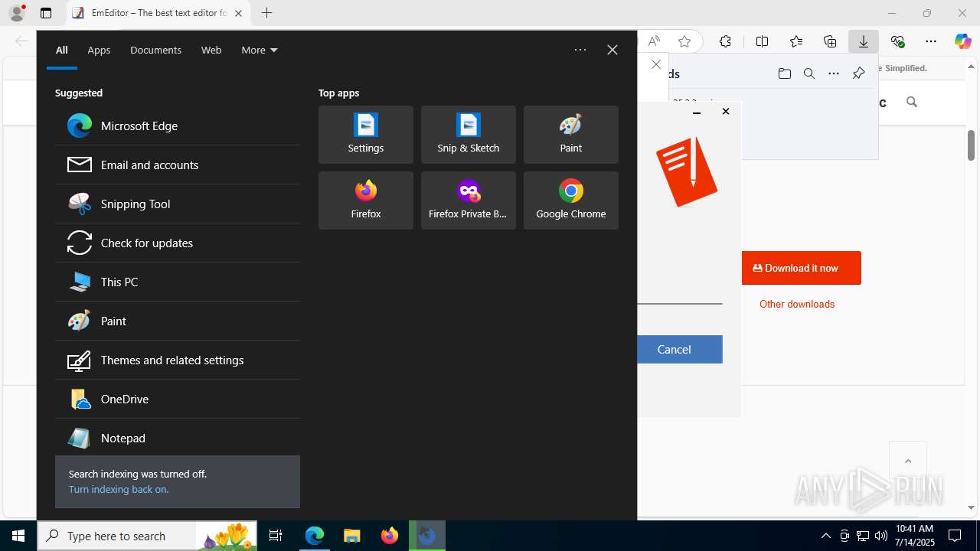Click Edge icon on the taskbar
Image resolution: width=980 pixels, height=551 pixels.
click(x=315, y=536)
